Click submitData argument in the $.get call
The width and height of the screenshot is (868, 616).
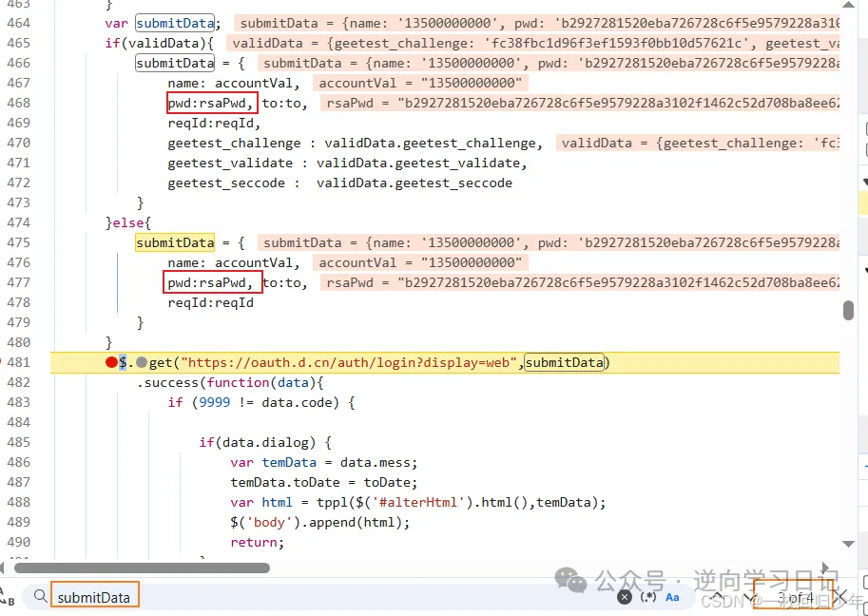[x=564, y=362]
